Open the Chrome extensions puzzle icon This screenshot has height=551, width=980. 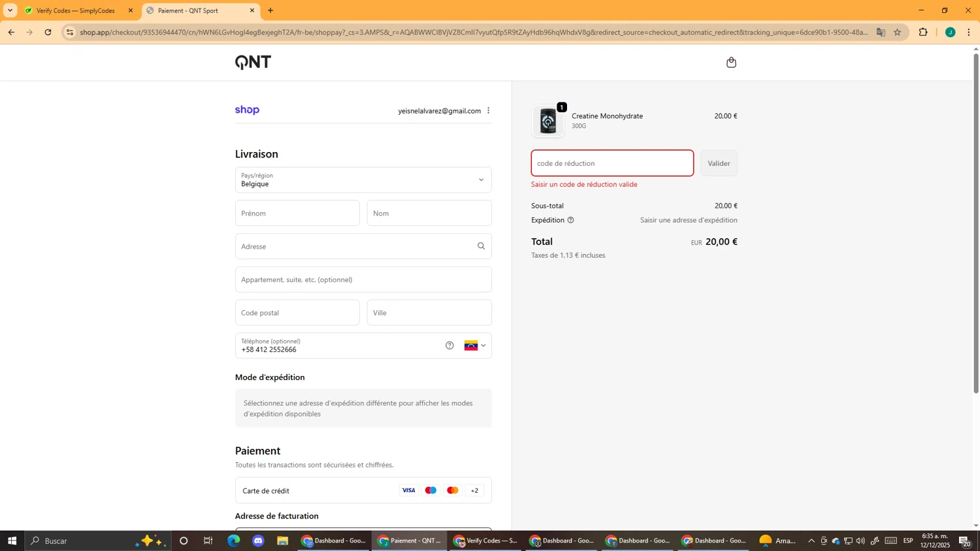click(x=923, y=32)
